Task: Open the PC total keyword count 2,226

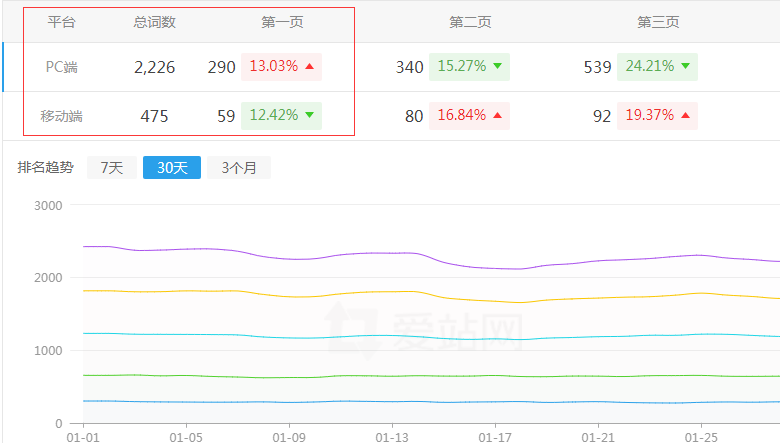Action: point(154,67)
